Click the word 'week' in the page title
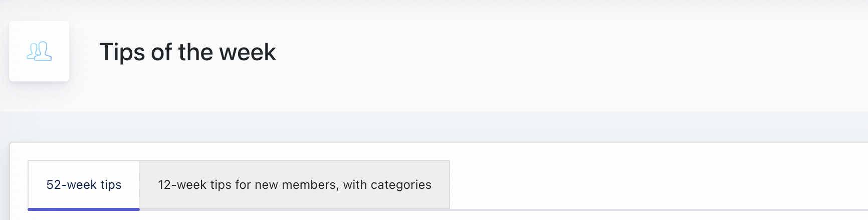Screen dimensions: 868x220 click(x=248, y=52)
